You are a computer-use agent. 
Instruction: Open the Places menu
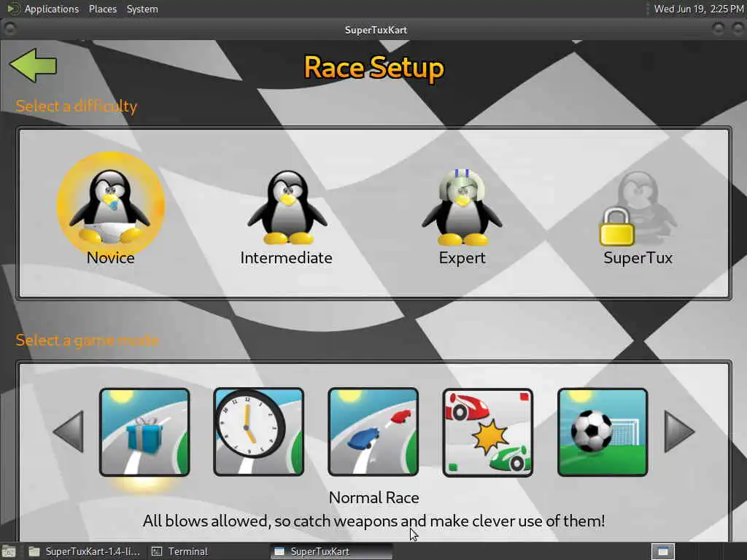(x=102, y=9)
